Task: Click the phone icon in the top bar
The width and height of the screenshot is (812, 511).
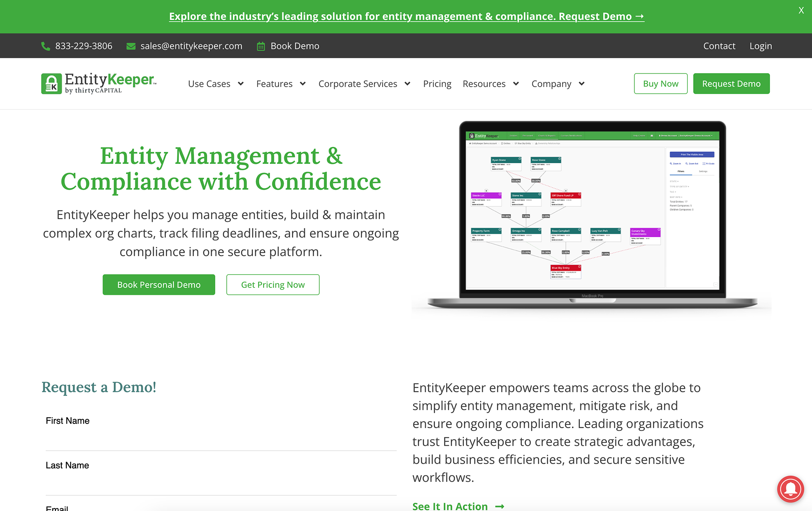Action: 45,46
